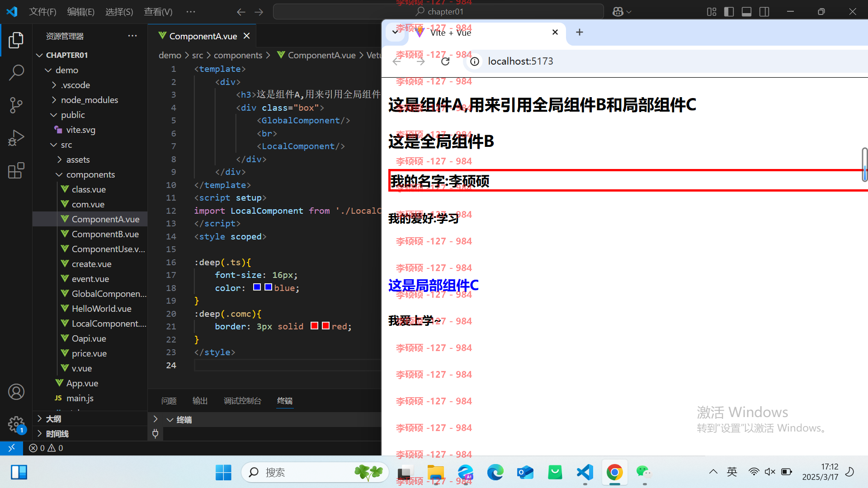
Task: Open the Explorer view in activity bar
Action: [x=16, y=40]
